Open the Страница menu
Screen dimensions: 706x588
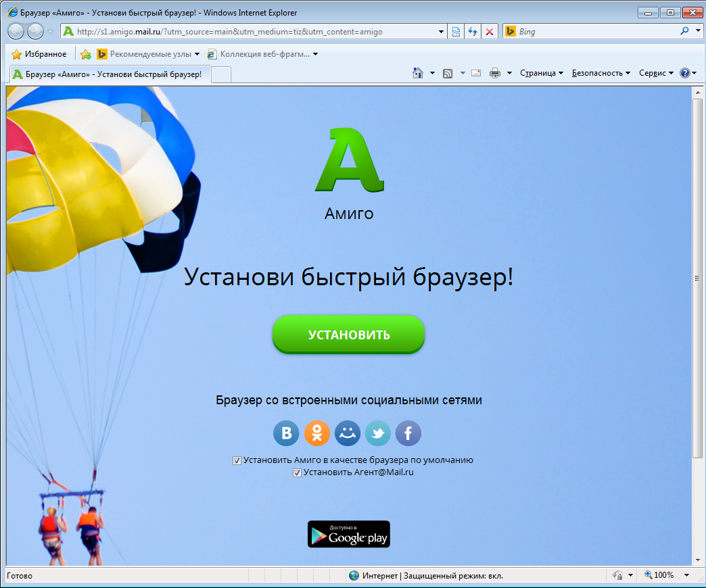pos(541,73)
